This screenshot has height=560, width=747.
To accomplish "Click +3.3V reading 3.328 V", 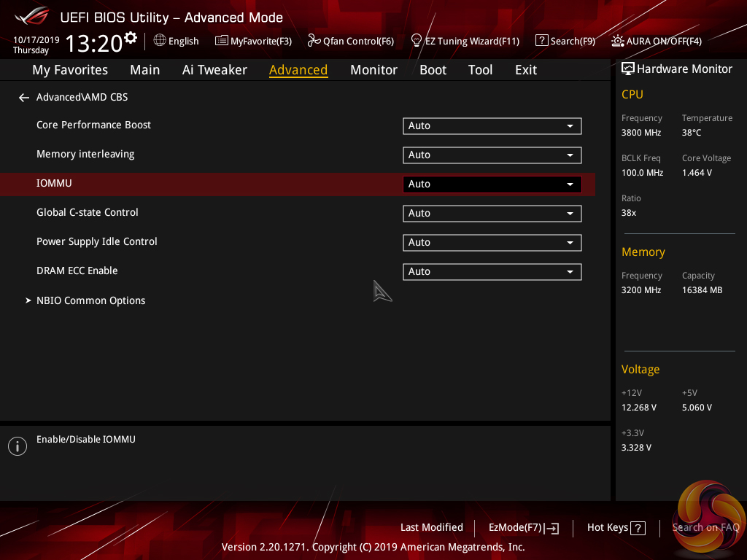I will [x=636, y=448].
